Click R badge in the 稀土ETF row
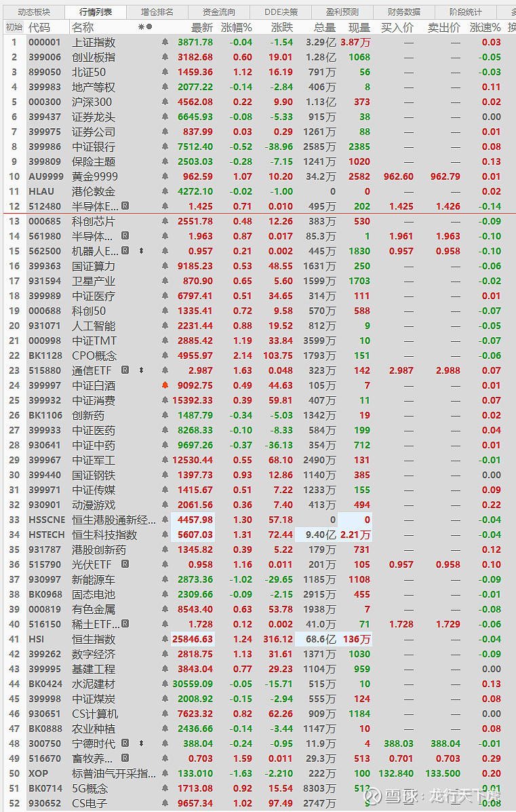Viewport: 516px width, 812px height. 125,624
